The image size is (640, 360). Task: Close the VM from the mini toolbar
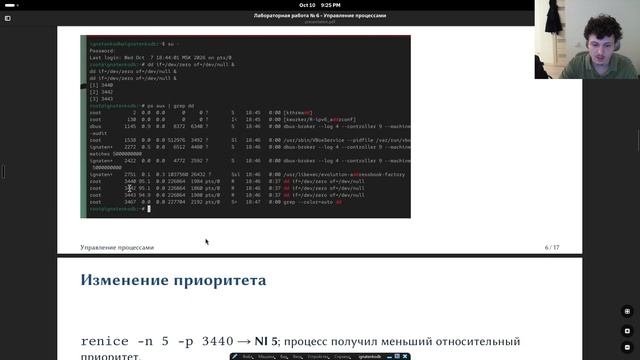pos(405,357)
